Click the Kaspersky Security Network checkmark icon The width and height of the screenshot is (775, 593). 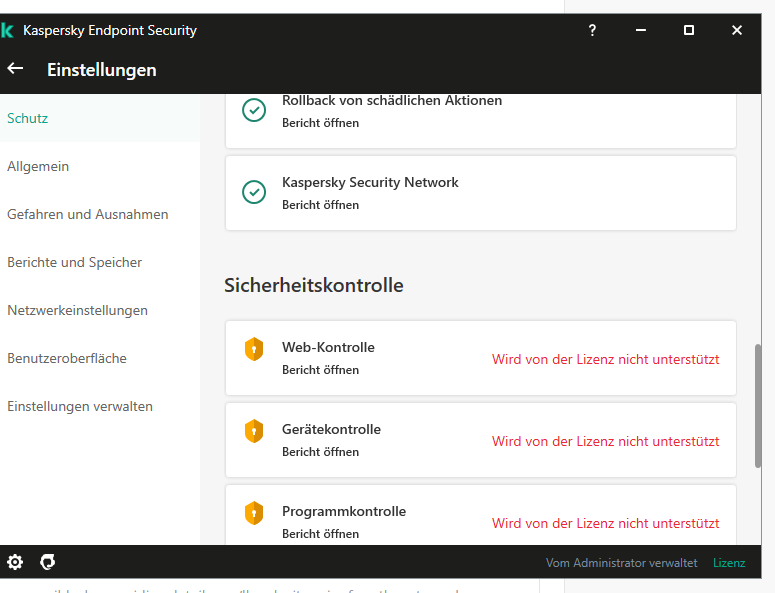tap(254, 191)
